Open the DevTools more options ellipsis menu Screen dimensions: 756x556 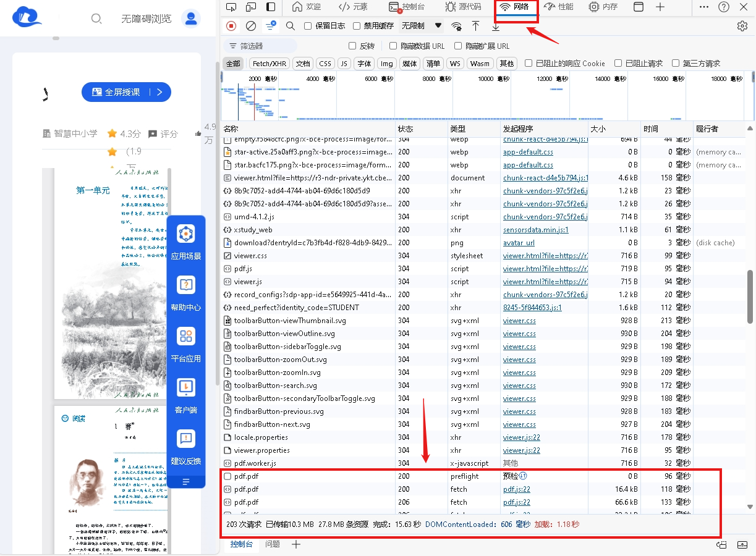pyautogui.click(x=704, y=7)
